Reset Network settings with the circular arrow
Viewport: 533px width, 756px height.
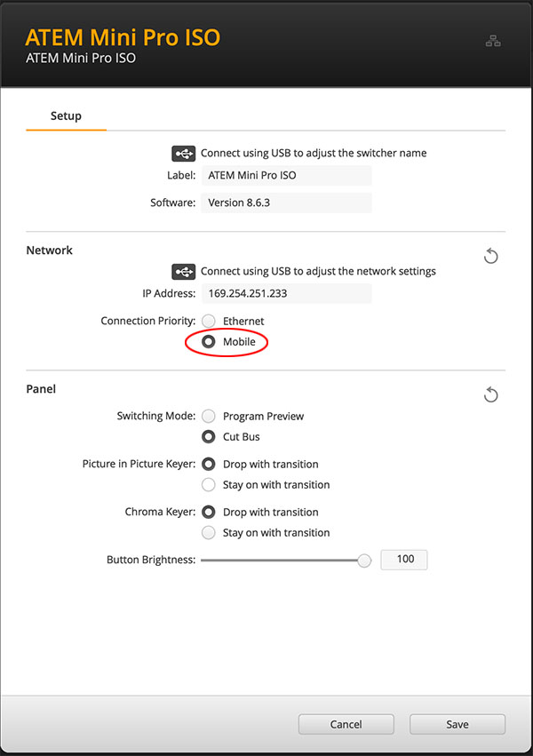click(490, 256)
